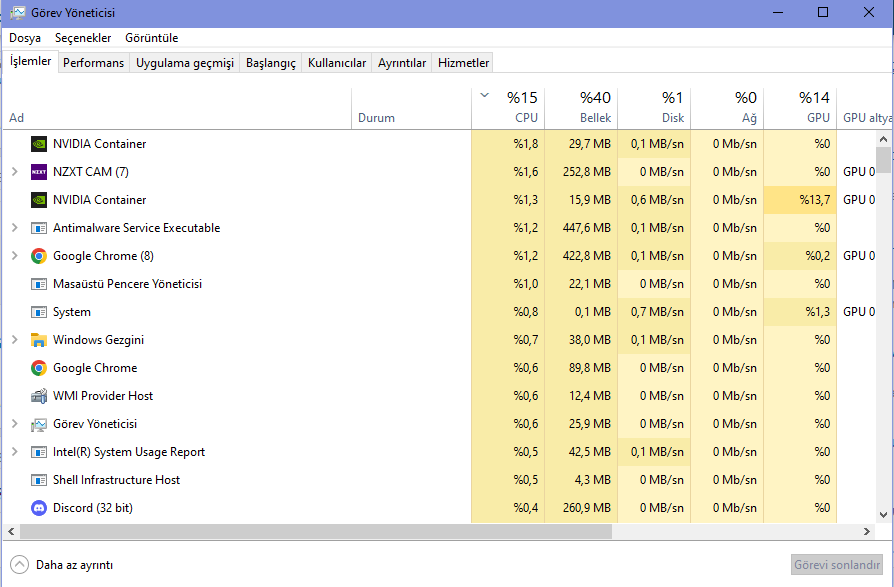894x587 pixels.
Task: Click the vertical scrollbar thumb
Action: coord(884,160)
